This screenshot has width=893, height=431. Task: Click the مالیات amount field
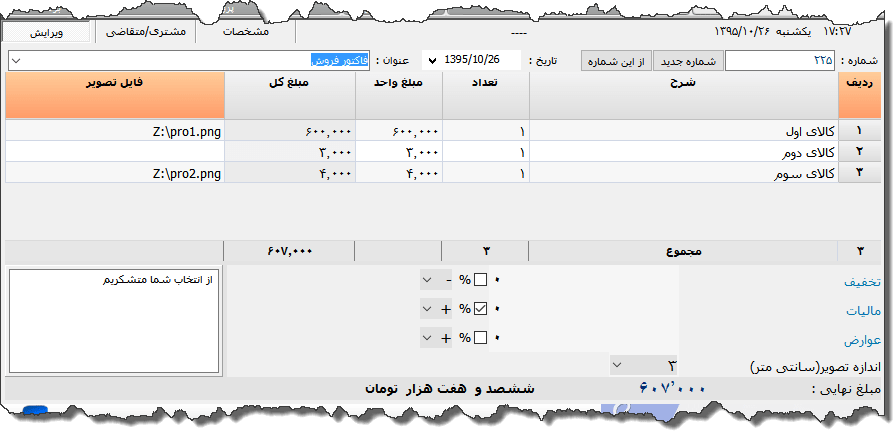(584, 309)
